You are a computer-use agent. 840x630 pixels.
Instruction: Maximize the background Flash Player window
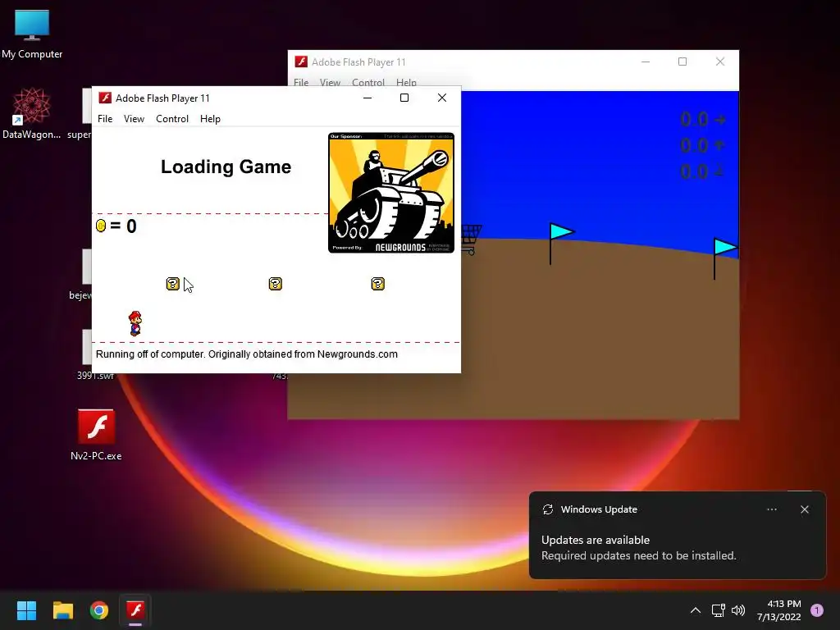click(682, 62)
